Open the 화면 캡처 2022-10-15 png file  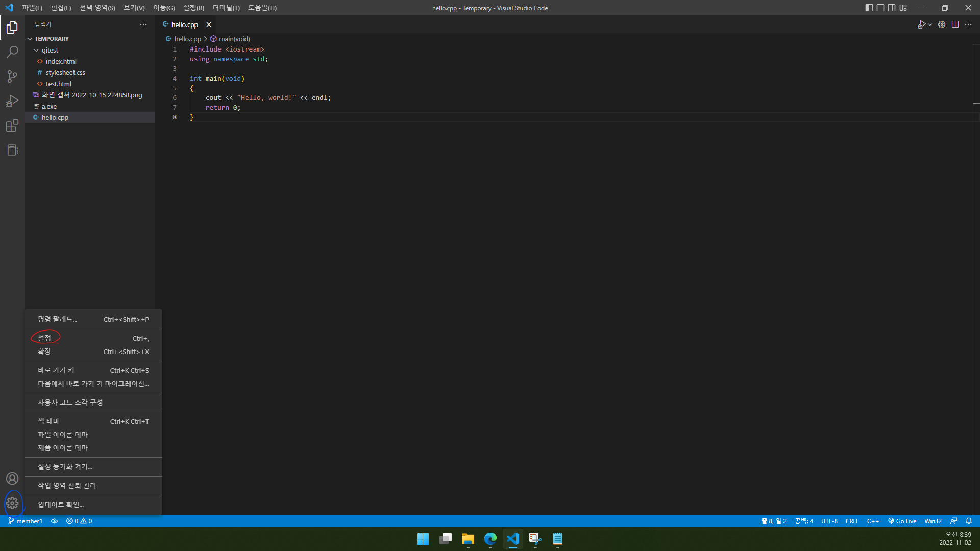pyautogui.click(x=90, y=95)
